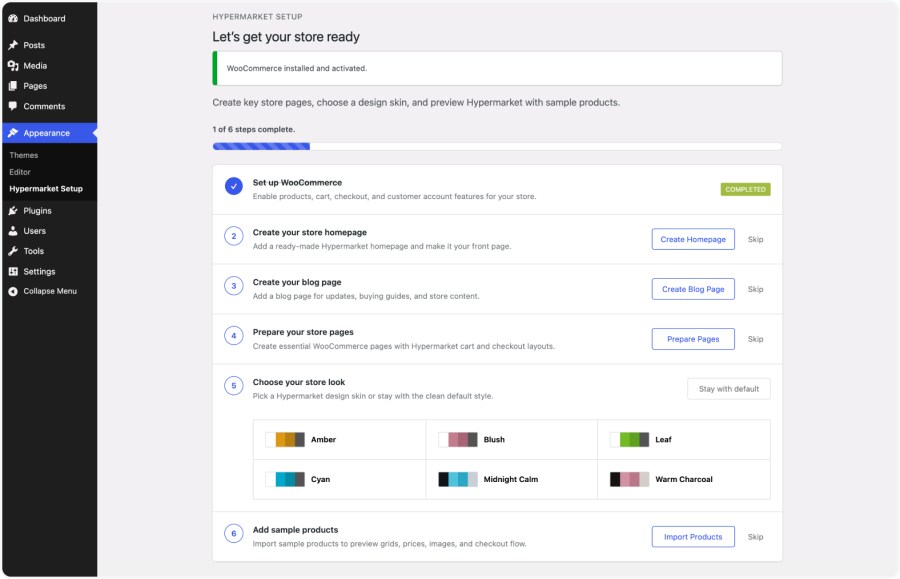Click the 'Create your store homepage' title
The image size is (900, 579).
(309, 232)
